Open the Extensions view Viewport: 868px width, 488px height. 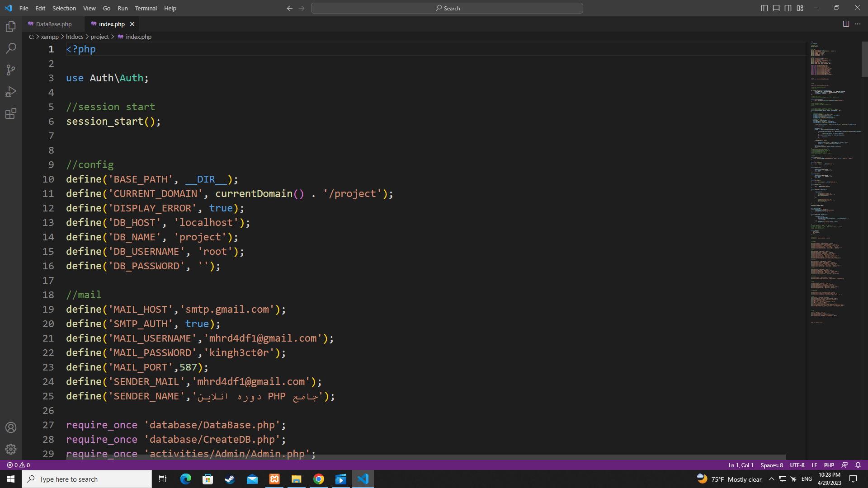pyautogui.click(x=11, y=113)
